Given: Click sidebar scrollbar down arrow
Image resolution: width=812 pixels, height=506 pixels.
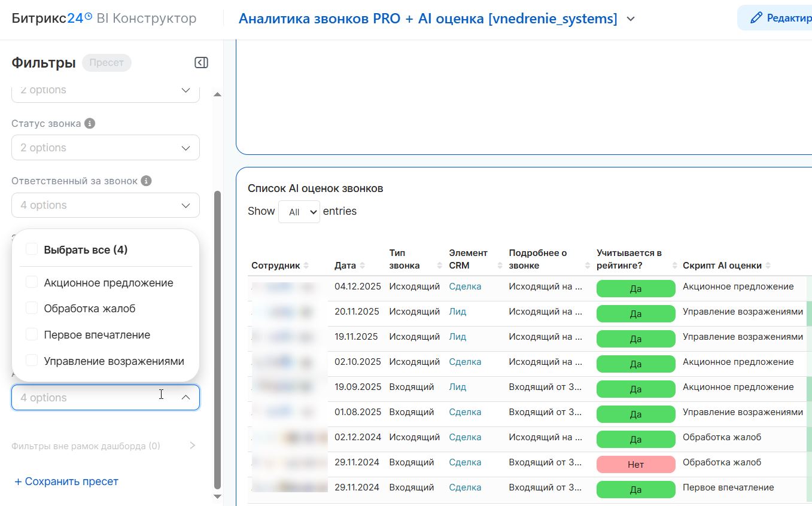Looking at the screenshot, I should pyautogui.click(x=217, y=496).
